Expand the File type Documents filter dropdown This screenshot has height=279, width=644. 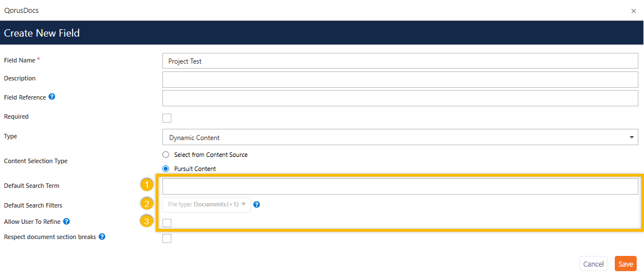pyautogui.click(x=206, y=205)
